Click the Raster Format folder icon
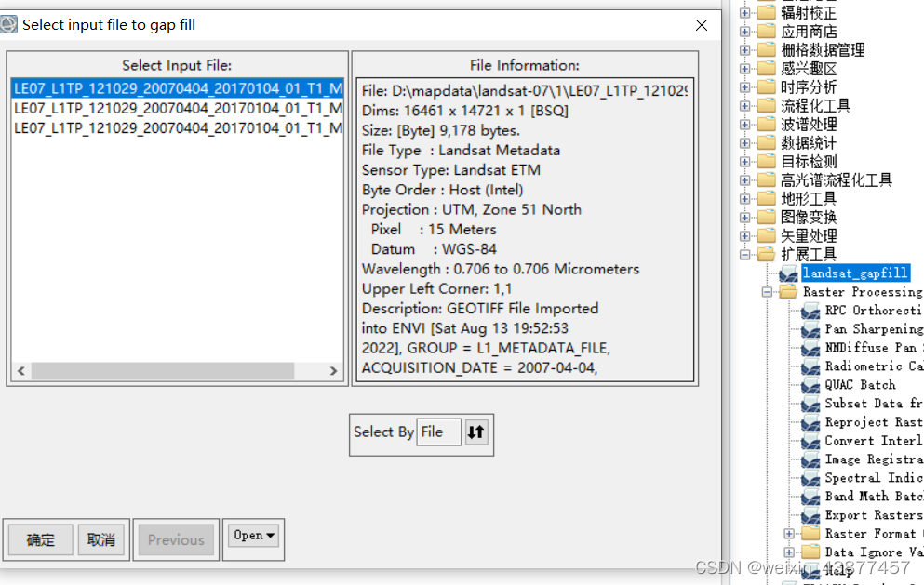Screen dimensions: 924x585 click(810, 533)
